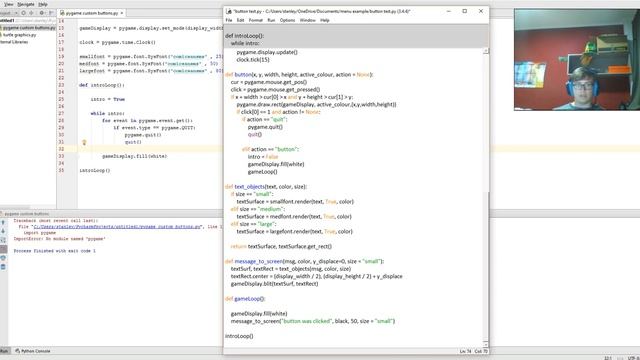The width and height of the screenshot is (640, 360).
Task: Open the Options menu in IDLE
Action: click(287, 20)
